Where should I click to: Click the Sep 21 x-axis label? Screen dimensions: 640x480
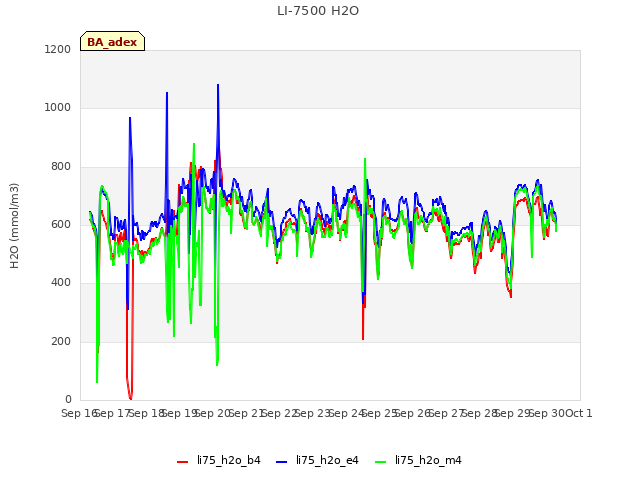click(246, 413)
